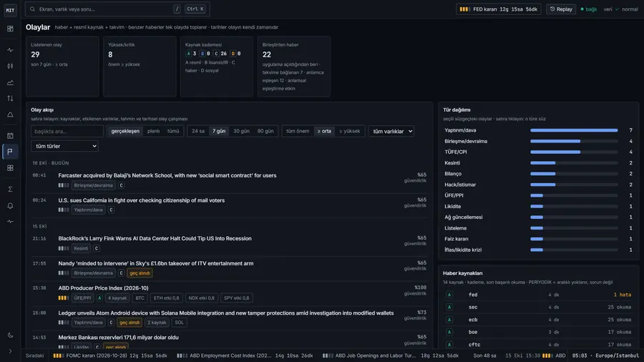
Task: Click the Ctrl K shortcut badge
Action: click(x=195, y=9)
